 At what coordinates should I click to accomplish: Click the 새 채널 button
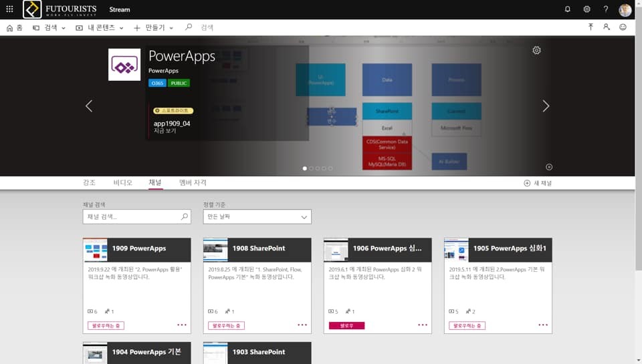point(538,183)
